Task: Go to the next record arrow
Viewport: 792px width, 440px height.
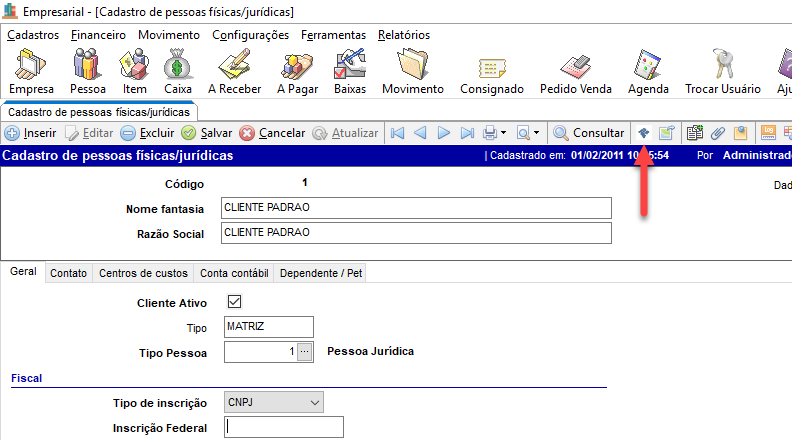Action: [x=443, y=133]
